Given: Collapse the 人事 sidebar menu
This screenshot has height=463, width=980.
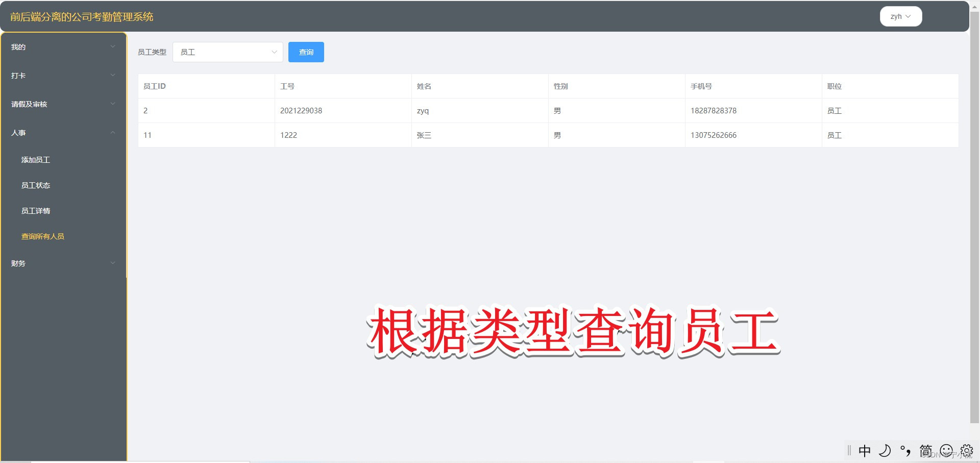Looking at the screenshot, I should pos(63,133).
